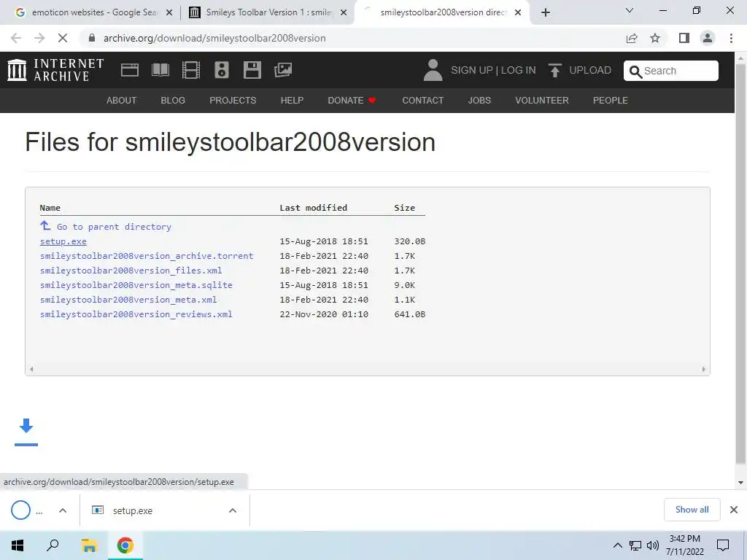Open smileystoolbar2008version_archive.torrent

[147, 256]
